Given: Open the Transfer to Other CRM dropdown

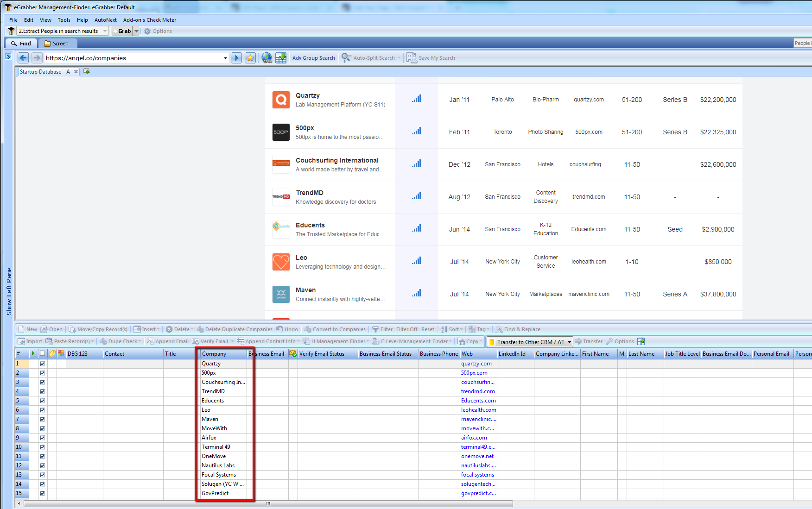Looking at the screenshot, I should 569,342.
